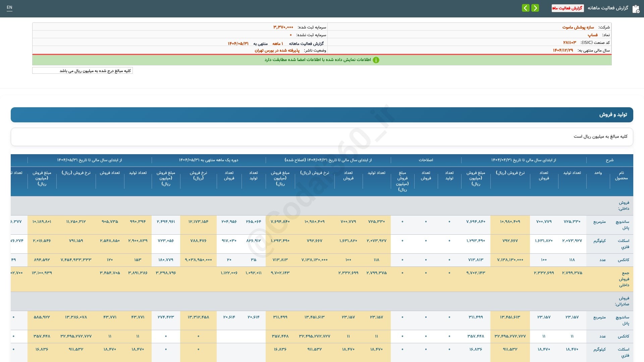The height and width of the screenshot is (362, 644).
Task: Click the green right-pointing arrow button
Action: tap(535, 8)
